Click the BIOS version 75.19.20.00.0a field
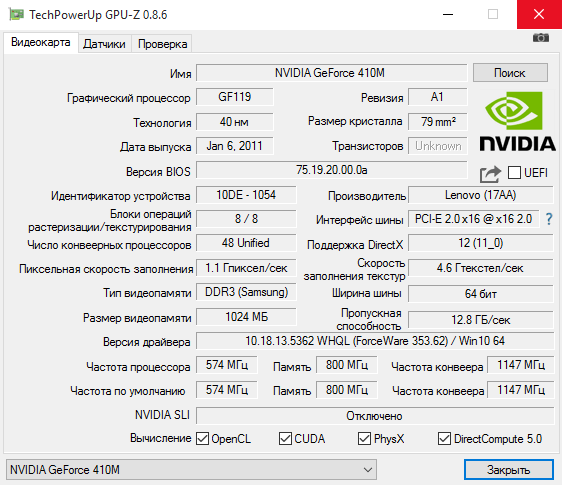 click(332, 170)
